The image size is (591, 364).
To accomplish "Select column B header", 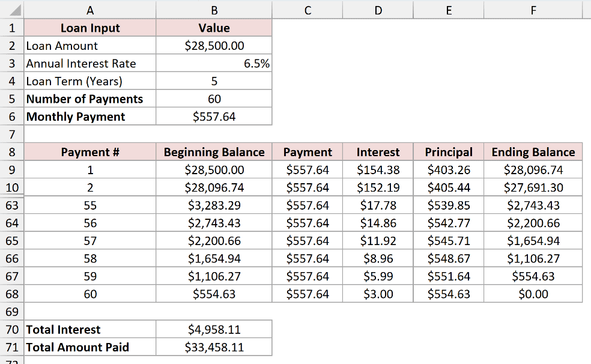I will click(214, 10).
